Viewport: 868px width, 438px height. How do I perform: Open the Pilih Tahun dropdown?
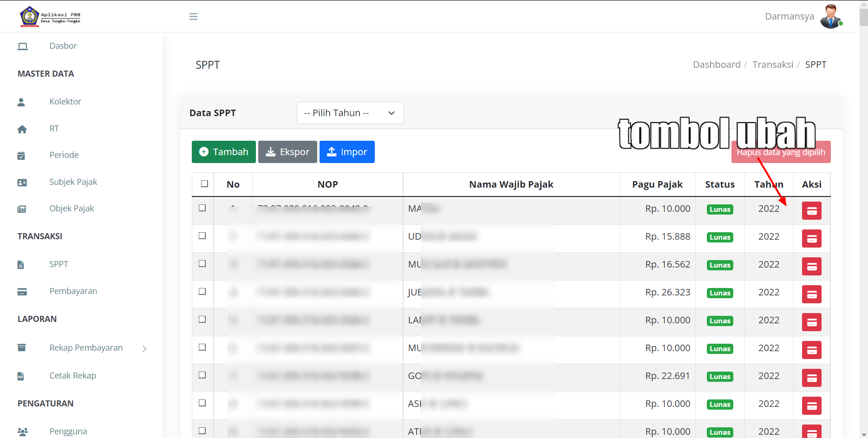(350, 113)
